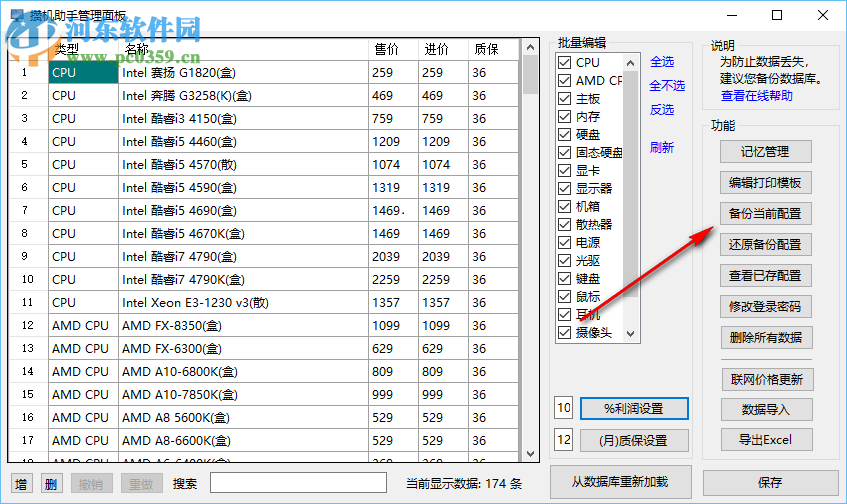Screen dimensions: 847x504
Task: Uncheck the 主板 checkbox
Action: [564, 99]
